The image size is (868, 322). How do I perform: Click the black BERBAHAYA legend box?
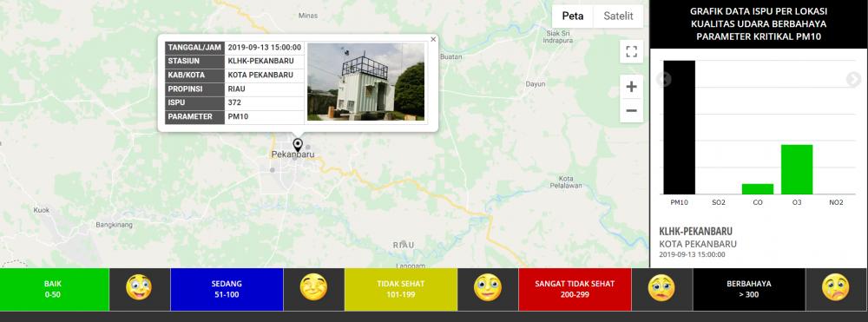click(x=749, y=289)
